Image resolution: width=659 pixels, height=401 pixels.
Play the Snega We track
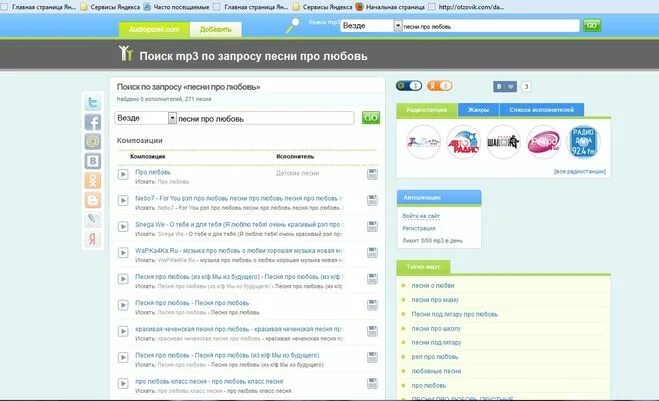123,227
